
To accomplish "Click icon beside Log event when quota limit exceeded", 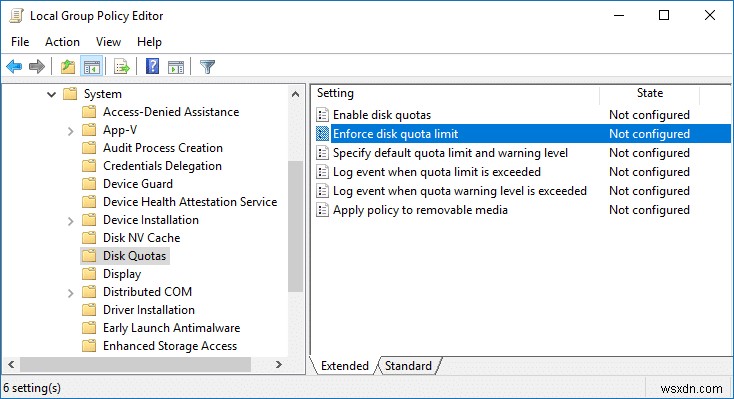I will [323, 172].
